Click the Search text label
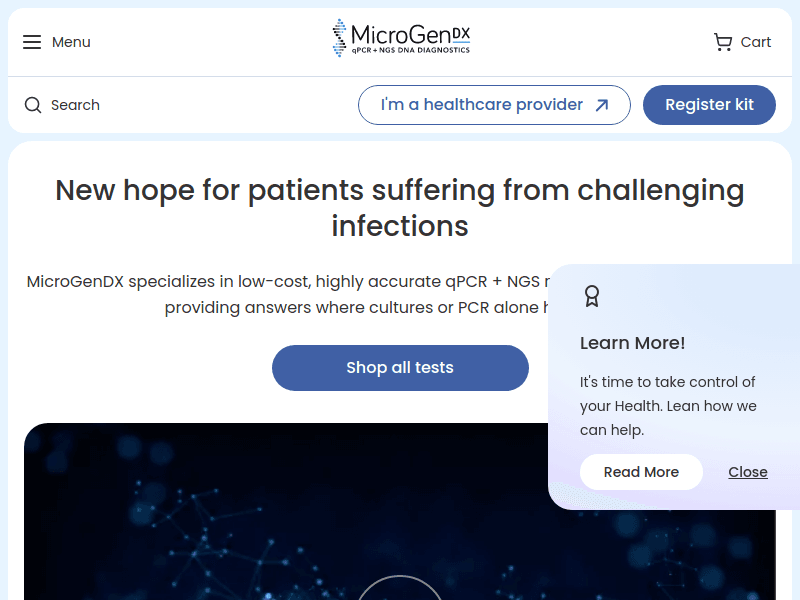The height and width of the screenshot is (600, 800). tap(76, 104)
